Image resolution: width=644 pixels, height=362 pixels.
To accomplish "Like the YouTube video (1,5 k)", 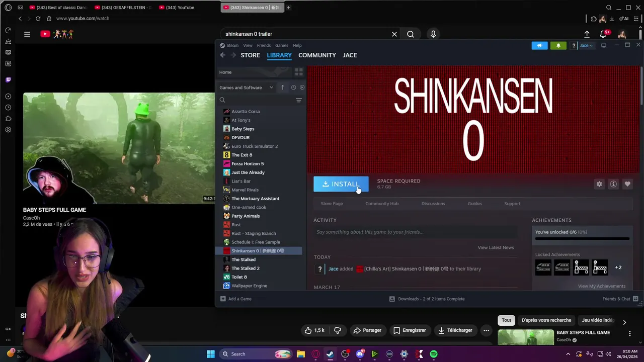I will pos(314,330).
